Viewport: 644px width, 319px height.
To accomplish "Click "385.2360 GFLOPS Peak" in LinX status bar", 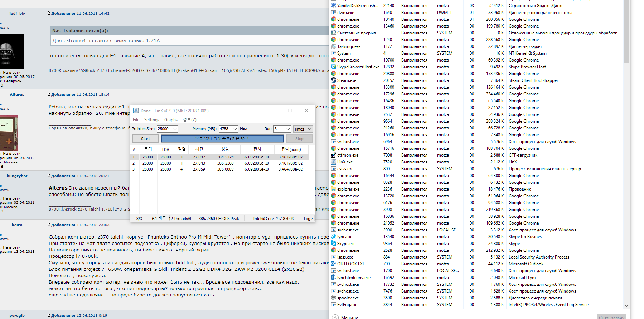I will coord(219,219).
